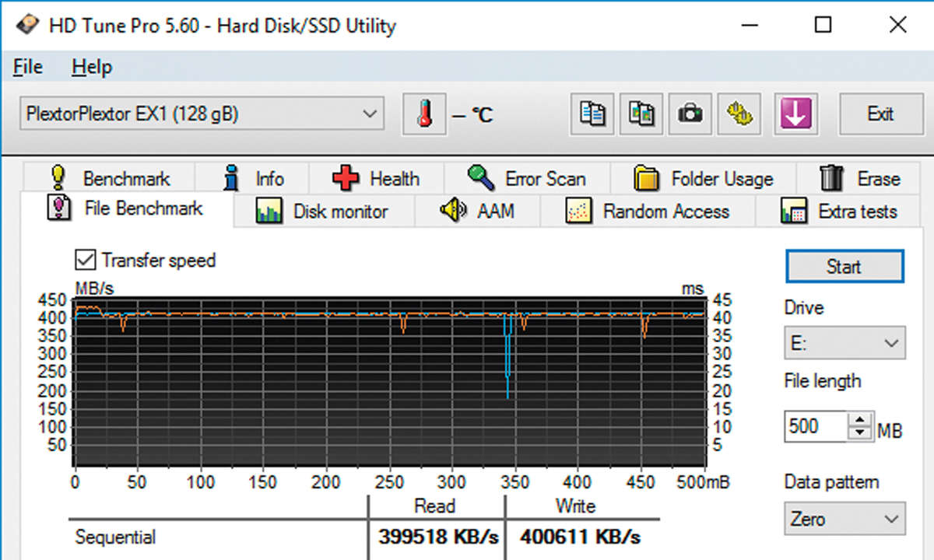Open the File menu
This screenshot has height=560, width=934.
tap(28, 68)
